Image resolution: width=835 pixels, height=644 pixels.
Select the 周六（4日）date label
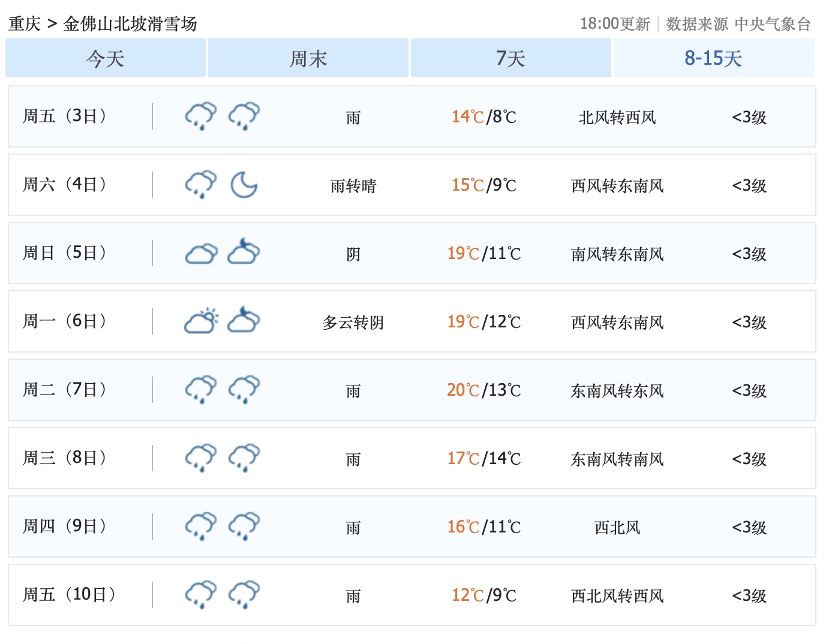(65, 184)
